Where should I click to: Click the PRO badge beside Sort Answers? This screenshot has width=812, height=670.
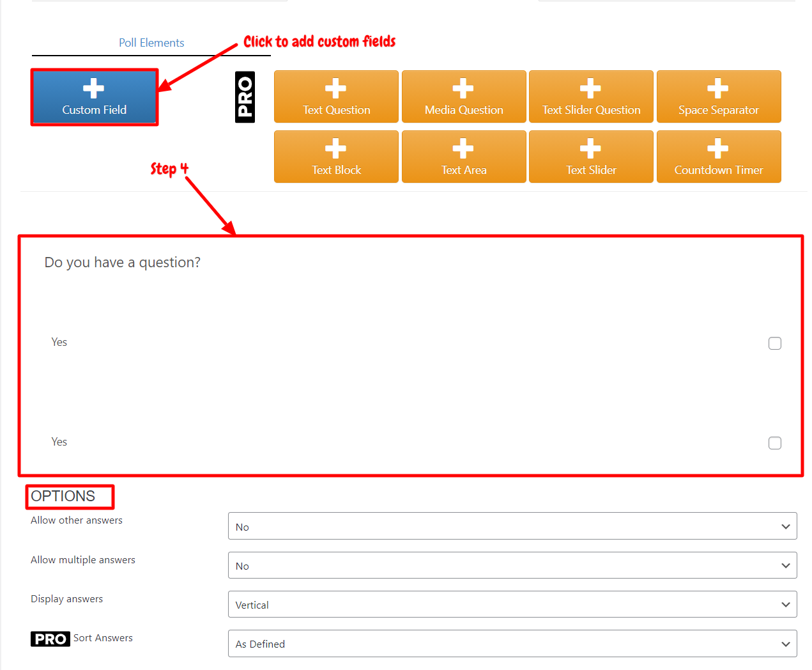(50, 639)
